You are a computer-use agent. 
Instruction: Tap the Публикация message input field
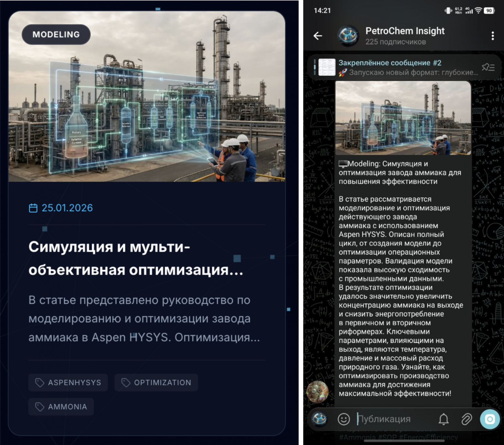coord(384,419)
